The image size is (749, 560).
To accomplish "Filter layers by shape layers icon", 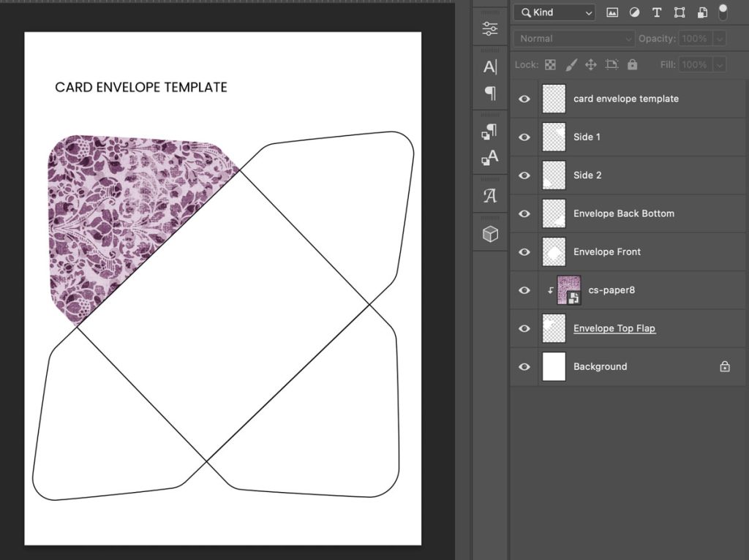I will coord(680,13).
